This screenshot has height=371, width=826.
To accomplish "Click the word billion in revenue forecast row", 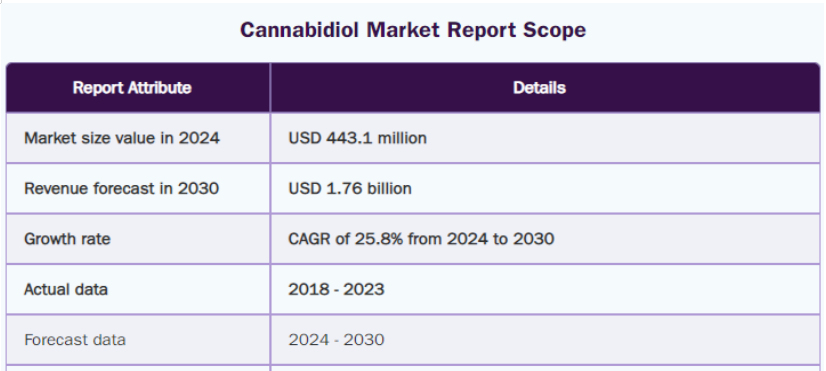I will coord(388,189).
